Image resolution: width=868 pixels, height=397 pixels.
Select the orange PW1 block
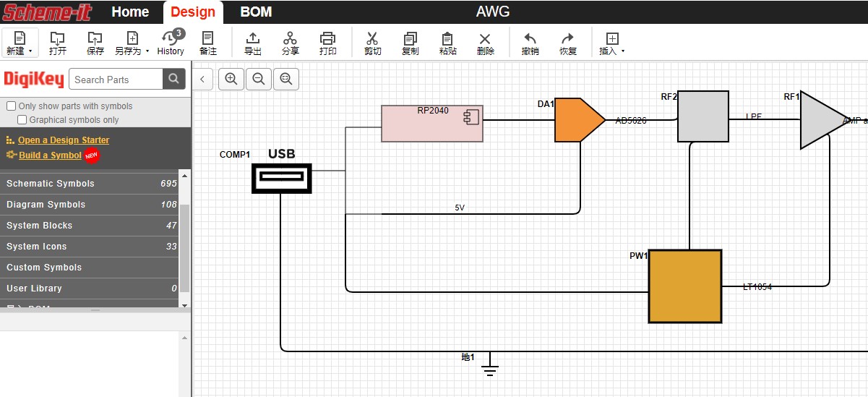coord(684,286)
